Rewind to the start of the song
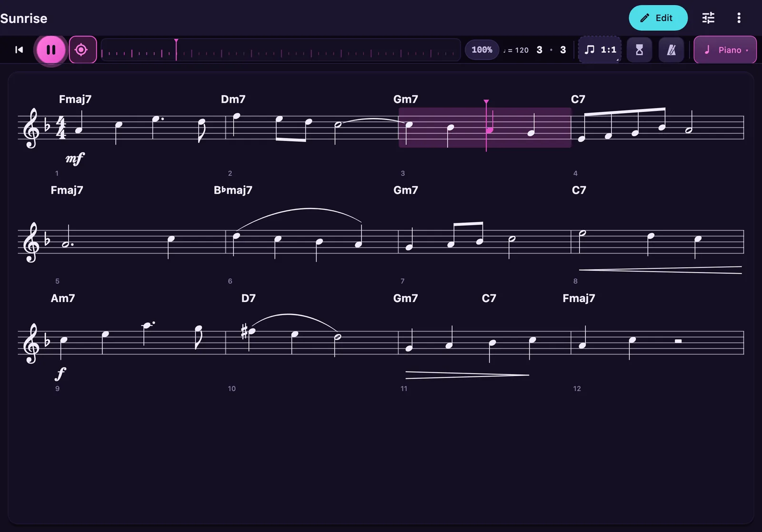Viewport: 762px width, 532px height. coord(19,49)
